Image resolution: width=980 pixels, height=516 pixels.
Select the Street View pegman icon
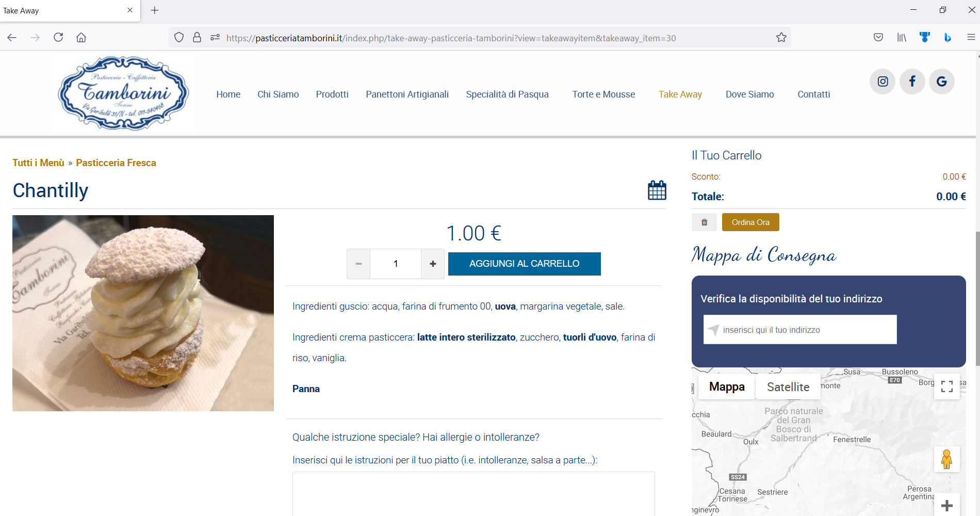[x=946, y=459]
